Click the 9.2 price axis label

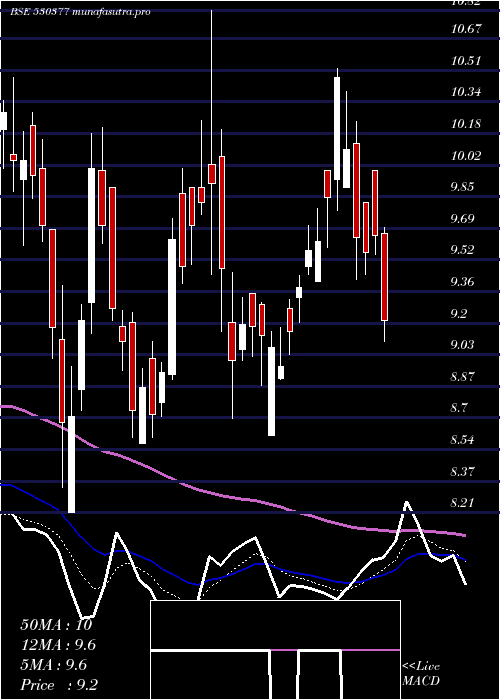click(459, 313)
